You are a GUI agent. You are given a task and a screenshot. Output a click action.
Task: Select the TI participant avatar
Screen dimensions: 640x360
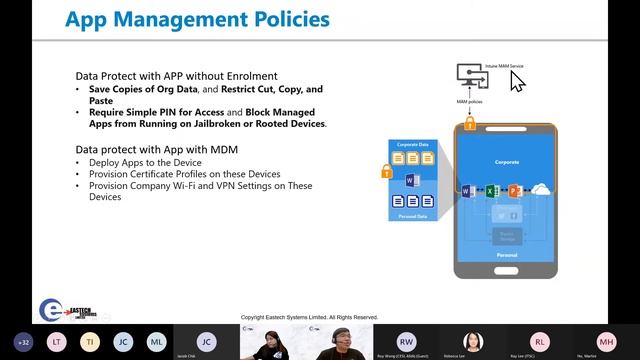point(90,342)
